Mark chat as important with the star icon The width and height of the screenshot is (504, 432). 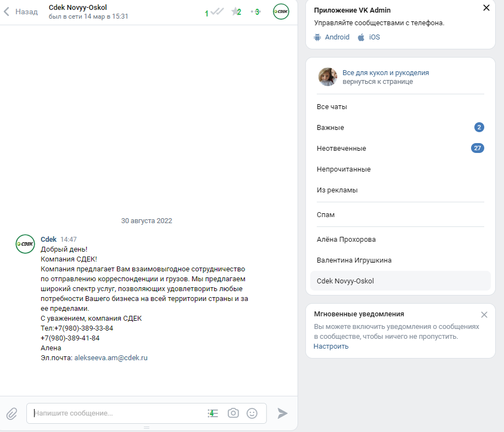(236, 12)
